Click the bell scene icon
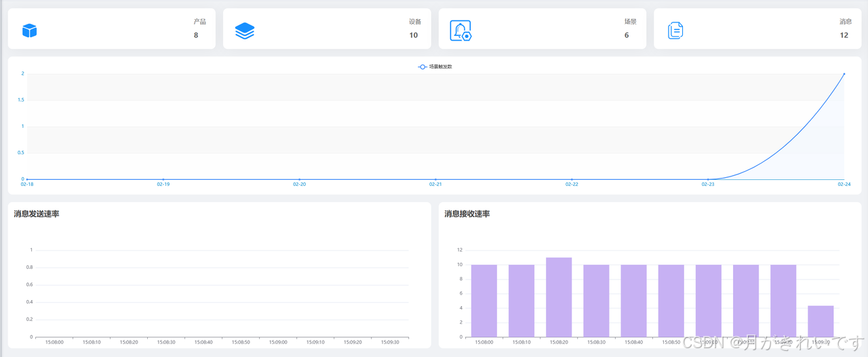Image resolution: width=868 pixels, height=357 pixels. pos(460,31)
